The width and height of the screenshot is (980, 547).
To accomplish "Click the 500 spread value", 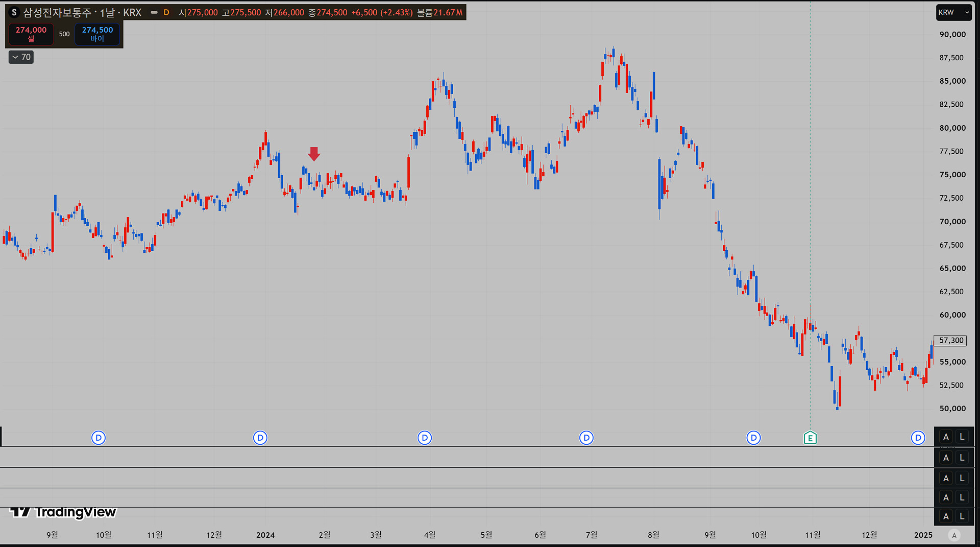I will [x=64, y=34].
